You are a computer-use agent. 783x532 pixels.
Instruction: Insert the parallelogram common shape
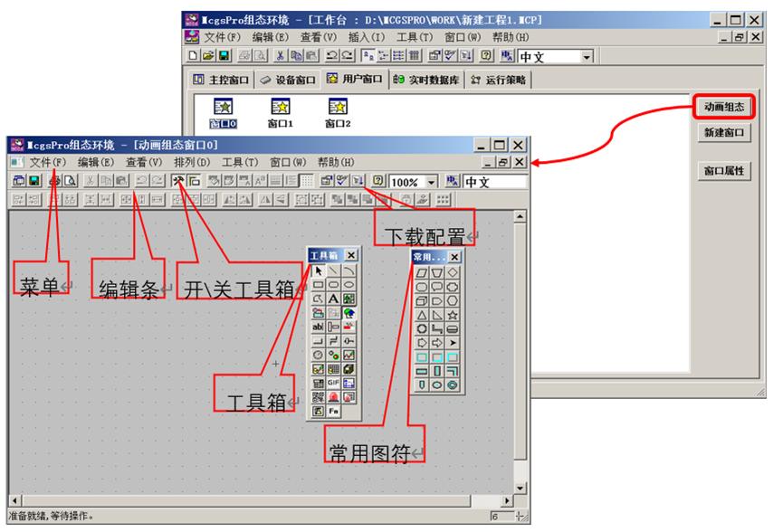pos(422,273)
